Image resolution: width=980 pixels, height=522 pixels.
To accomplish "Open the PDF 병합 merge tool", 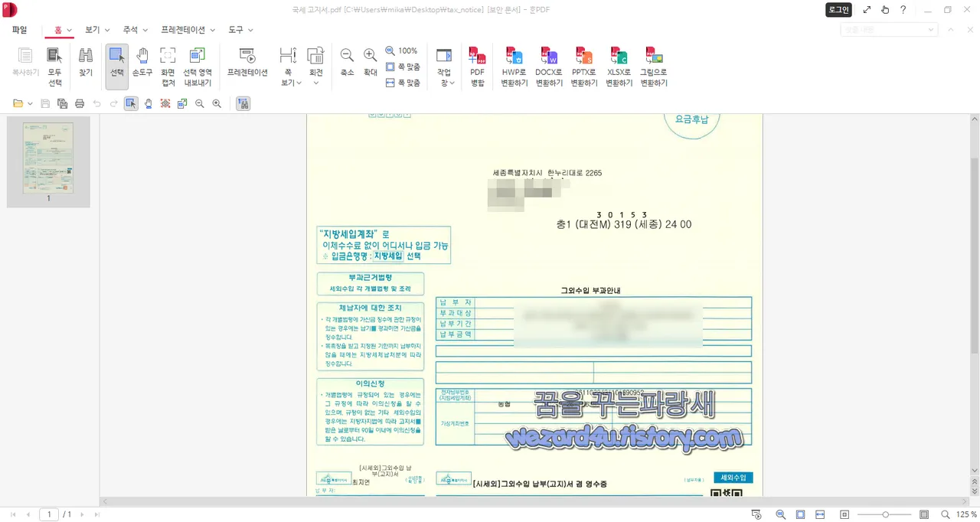I will pyautogui.click(x=477, y=66).
